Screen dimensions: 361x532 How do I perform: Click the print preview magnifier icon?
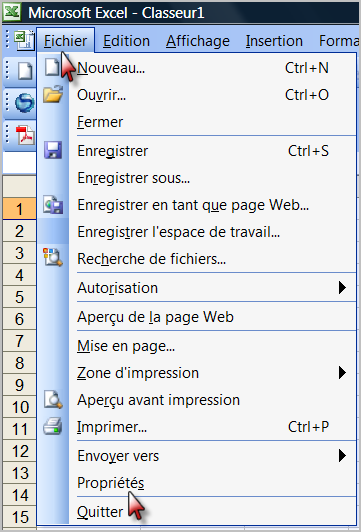point(53,399)
